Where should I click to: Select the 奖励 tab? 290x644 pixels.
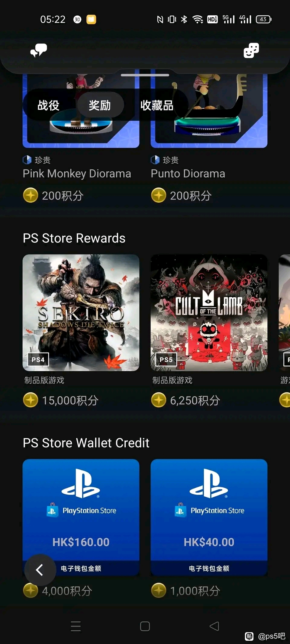tap(100, 105)
